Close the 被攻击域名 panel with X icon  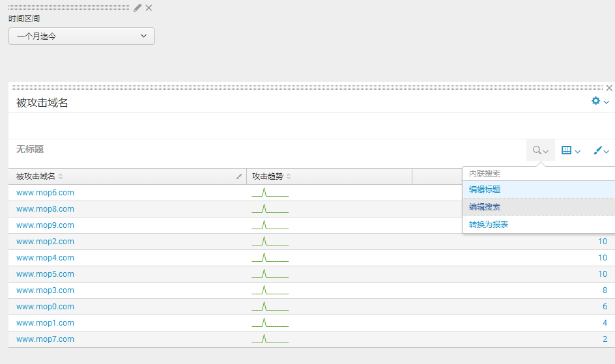(x=609, y=88)
